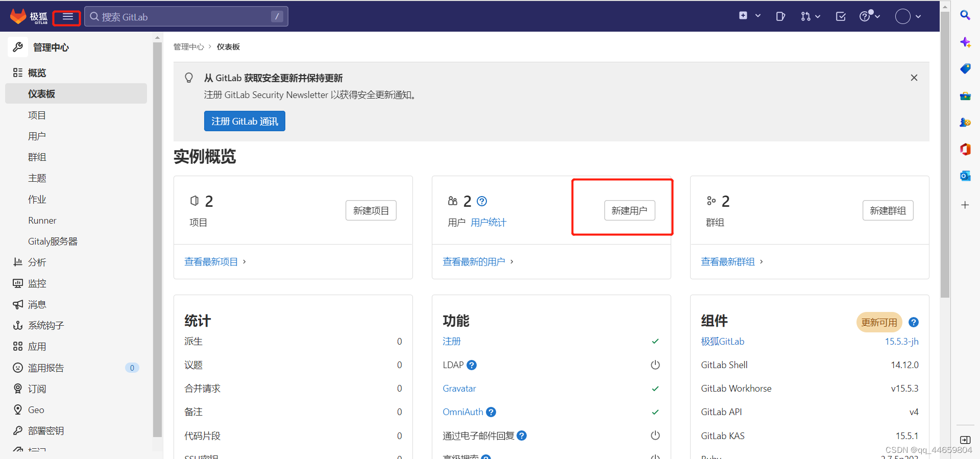The height and width of the screenshot is (459, 980).
Task: Open the 15.5.3-jh version link
Action: 901,342
